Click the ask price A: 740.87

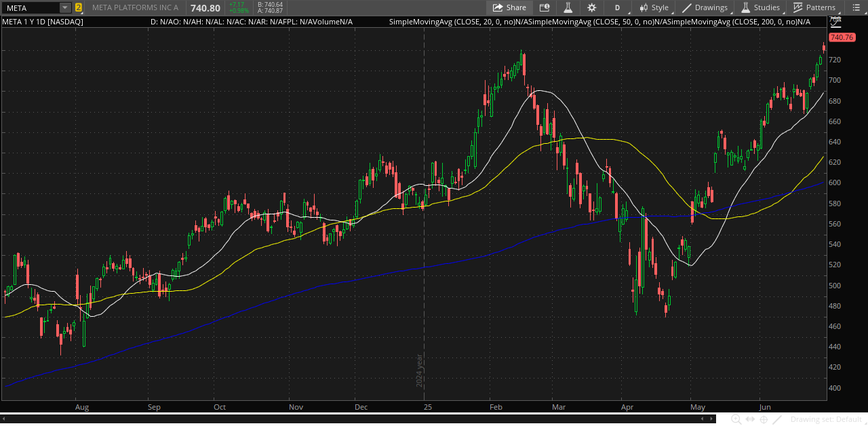271,11
